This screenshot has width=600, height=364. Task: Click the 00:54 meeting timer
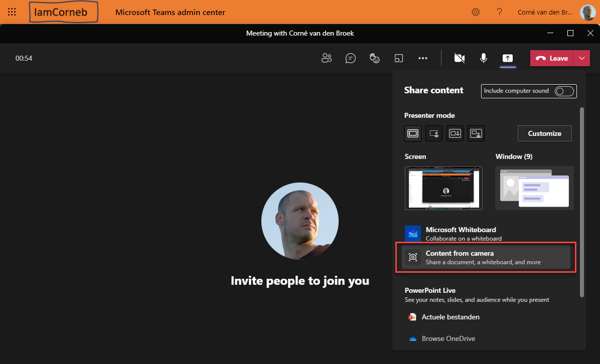(24, 58)
